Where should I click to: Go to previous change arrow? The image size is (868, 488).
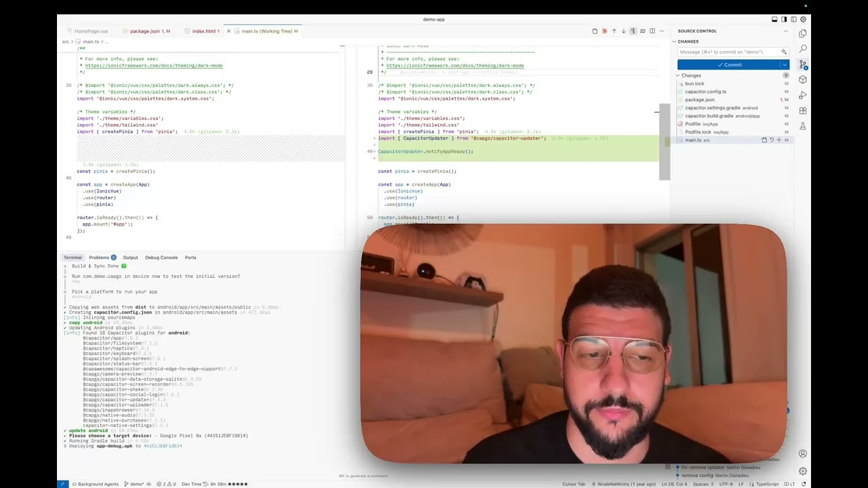pos(614,31)
